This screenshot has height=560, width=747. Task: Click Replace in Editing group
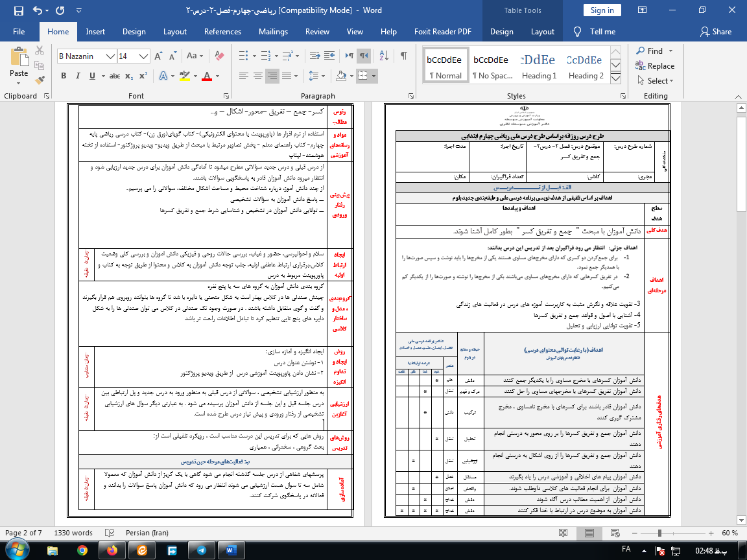pos(655,66)
